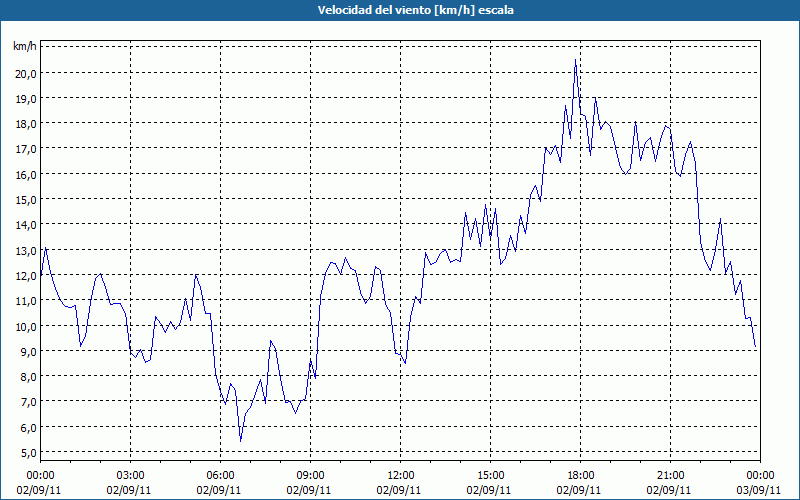Click the '15:00' time label on the x-axis
Viewport: 800px width, 500px height.
pyautogui.click(x=490, y=476)
